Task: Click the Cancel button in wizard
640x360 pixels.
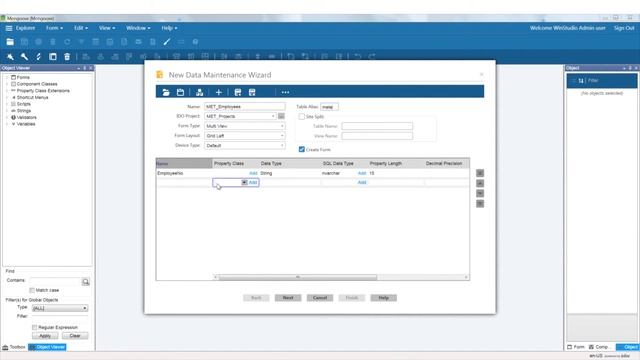Action: click(x=320, y=298)
